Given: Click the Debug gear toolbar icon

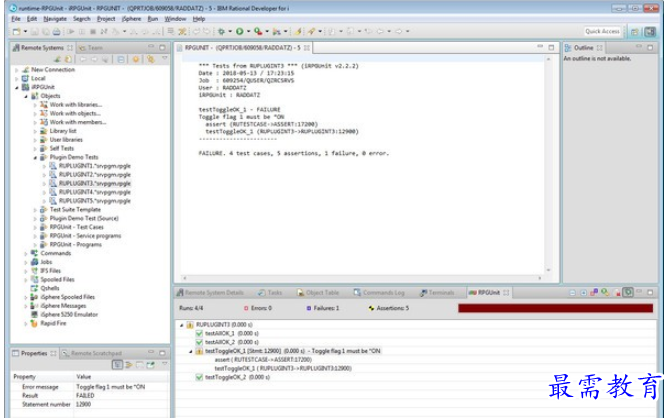Looking at the screenshot, I should pyautogui.click(x=221, y=31).
